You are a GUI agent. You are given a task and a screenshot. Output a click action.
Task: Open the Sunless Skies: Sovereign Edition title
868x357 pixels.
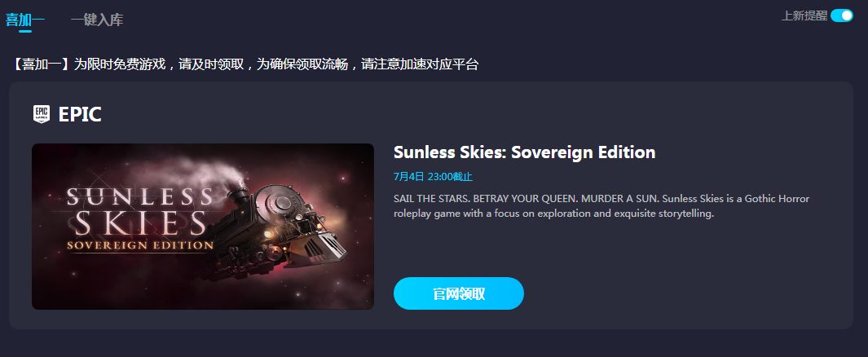[524, 152]
